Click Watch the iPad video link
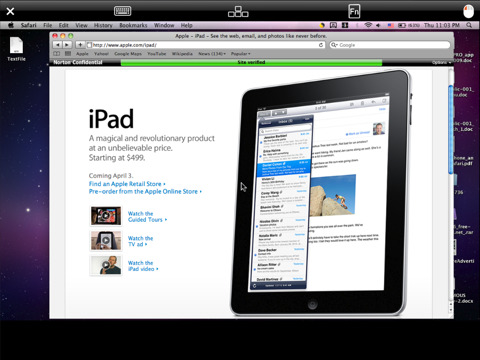This screenshot has height=360, width=480. pyautogui.click(x=143, y=266)
